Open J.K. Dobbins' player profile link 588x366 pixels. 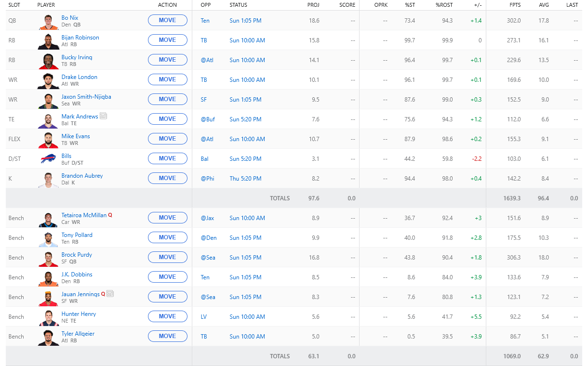click(x=77, y=274)
